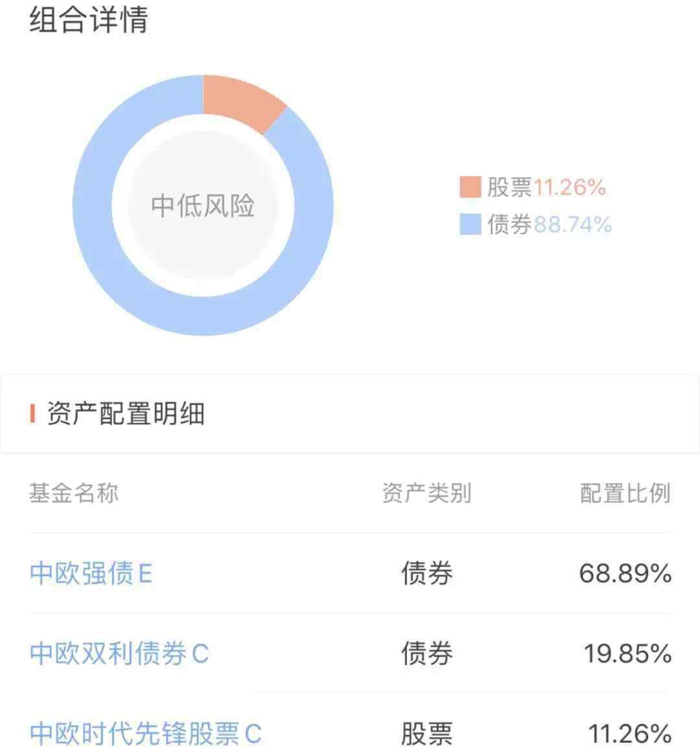This screenshot has width=700, height=750.
Task: Tap the 组合详情 page title
Action: tap(89, 19)
